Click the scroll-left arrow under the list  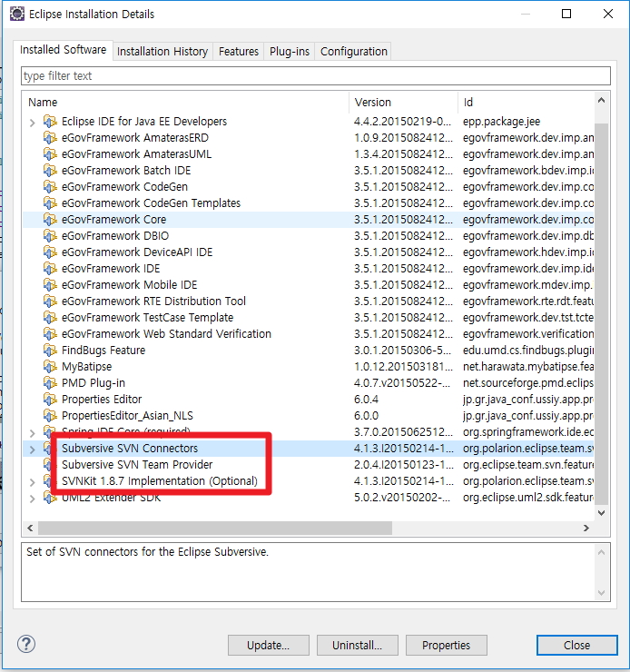click(30, 528)
